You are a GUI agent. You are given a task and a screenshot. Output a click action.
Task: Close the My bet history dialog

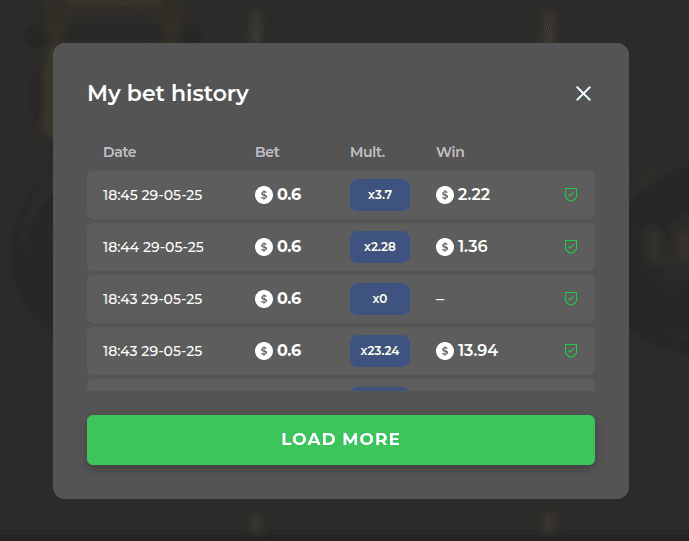pos(583,93)
